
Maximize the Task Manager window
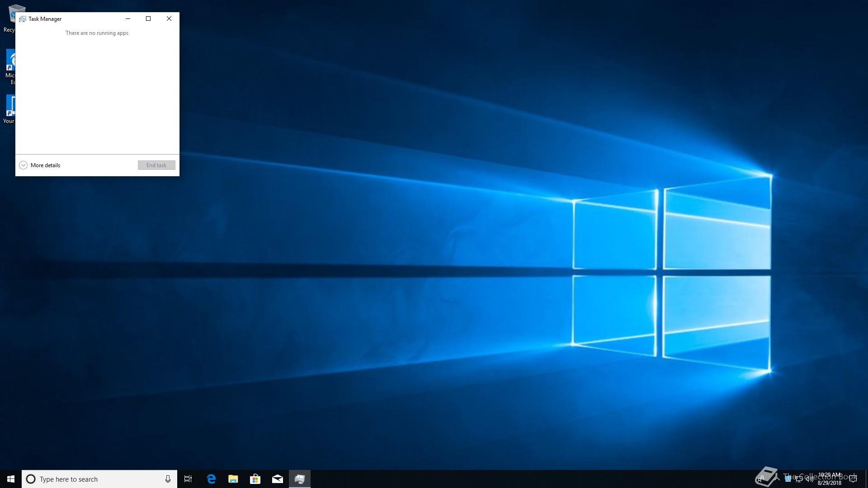148,19
